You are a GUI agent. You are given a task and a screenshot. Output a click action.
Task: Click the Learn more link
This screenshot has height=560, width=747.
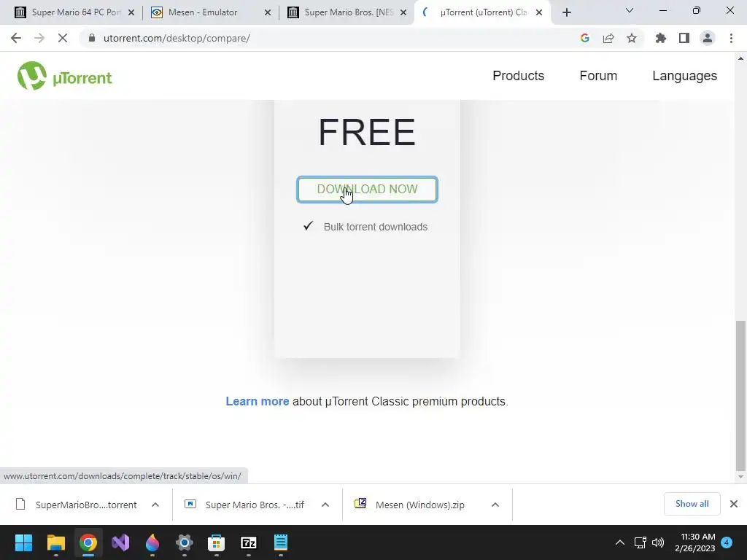tap(258, 402)
